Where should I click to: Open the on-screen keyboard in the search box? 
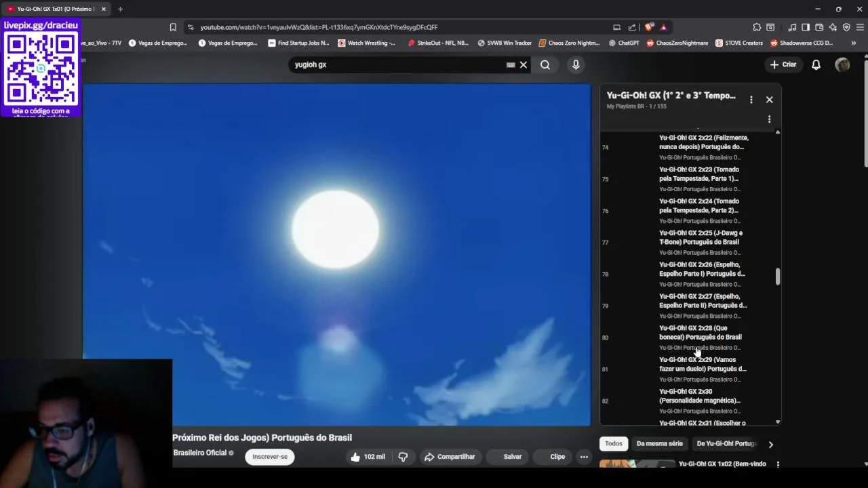[511, 65]
